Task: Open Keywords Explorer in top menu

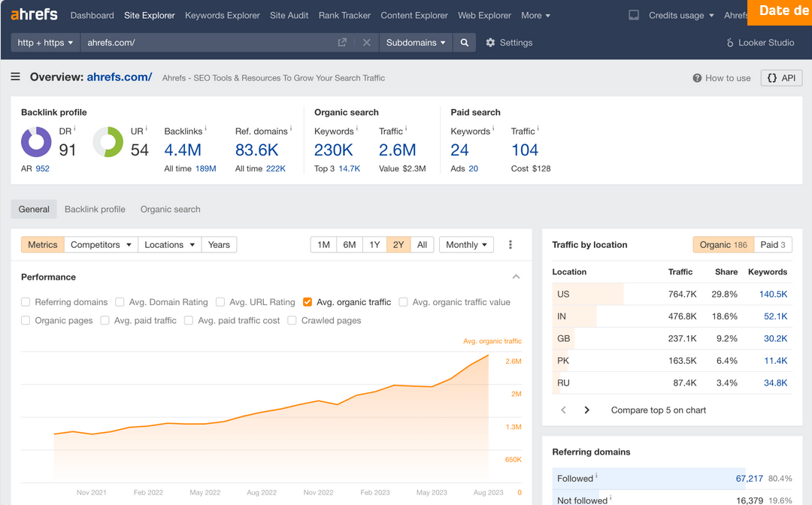Action: point(222,15)
